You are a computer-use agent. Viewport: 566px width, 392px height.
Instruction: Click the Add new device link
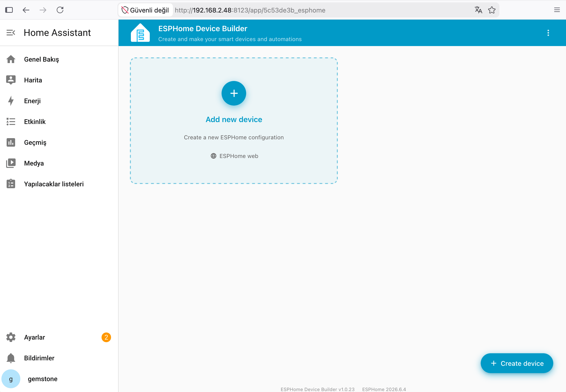(x=234, y=119)
